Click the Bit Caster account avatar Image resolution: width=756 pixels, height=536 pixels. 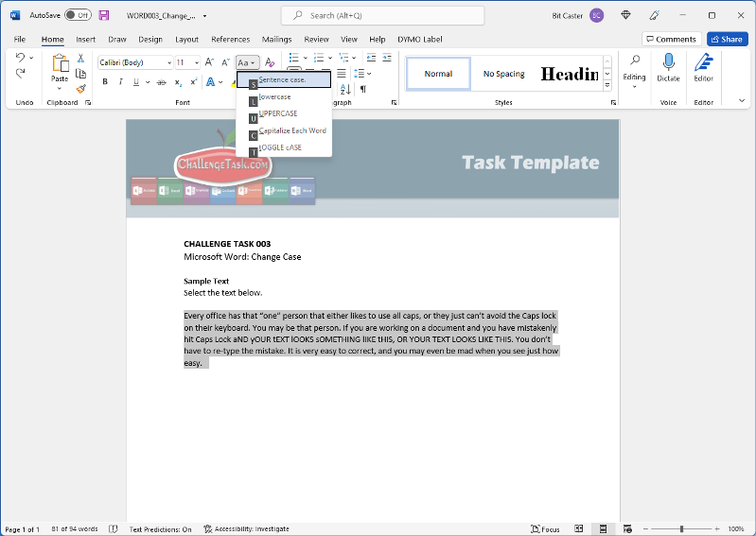pos(596,15)
